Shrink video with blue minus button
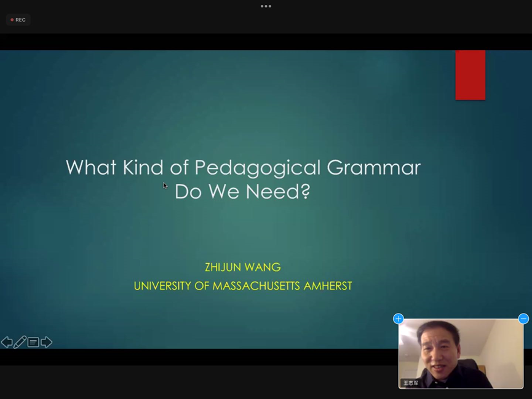 pyautogui.click(x=523, y=318)
